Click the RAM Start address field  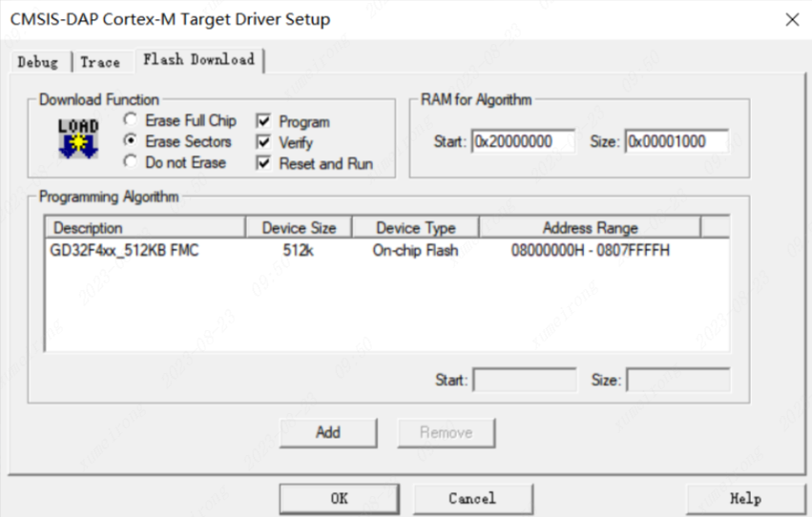524,141
